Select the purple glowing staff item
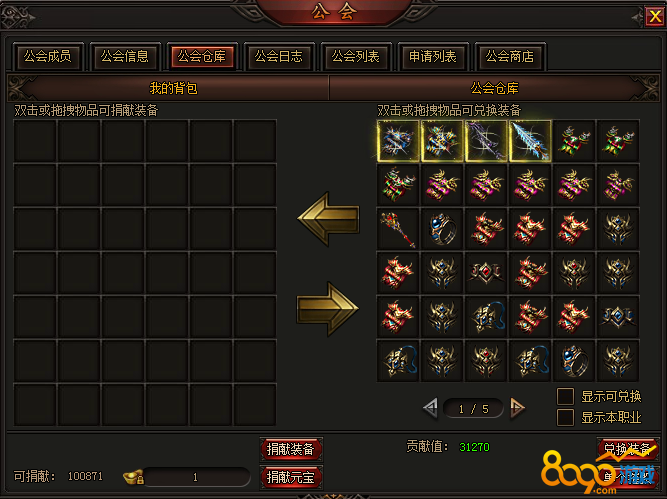This screenshot has width=667, height=499. click(x=486, y=141)
